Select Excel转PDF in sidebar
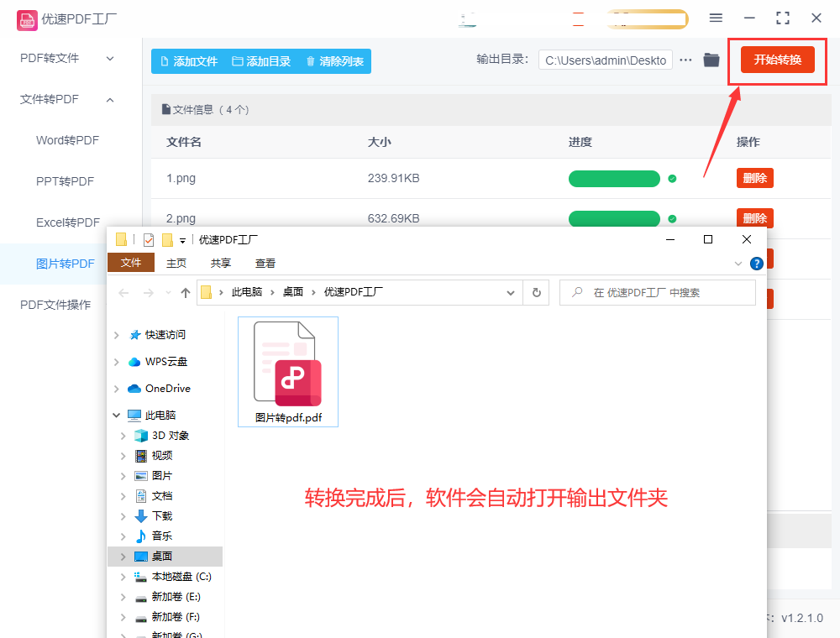840x638 pixels. coord(68,222)
